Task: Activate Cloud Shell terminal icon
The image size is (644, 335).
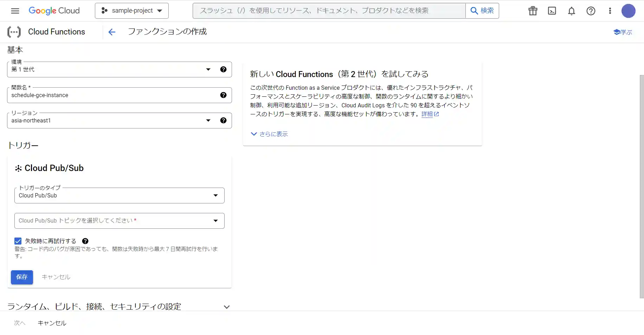Action: point(552,11)
